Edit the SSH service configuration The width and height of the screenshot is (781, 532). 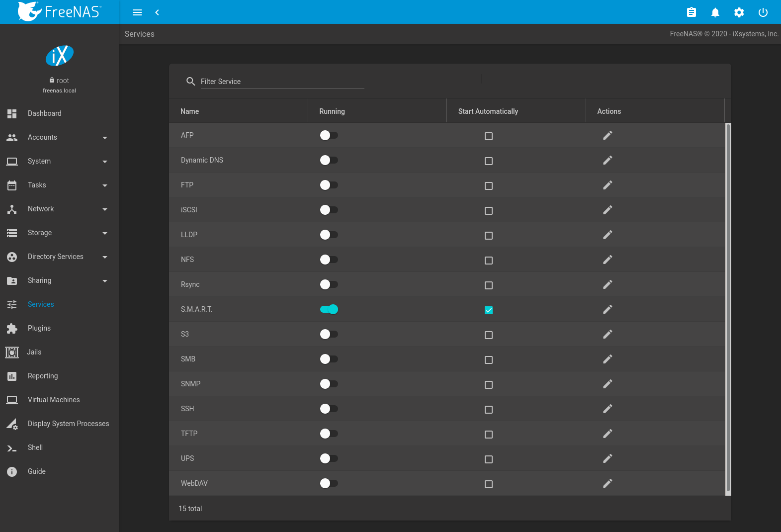click(607, 409)
